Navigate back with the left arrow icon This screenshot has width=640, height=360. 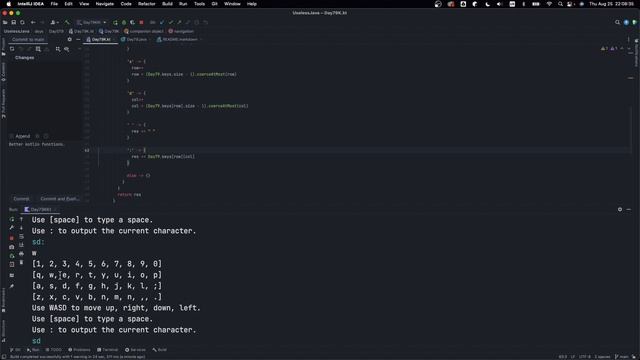(33, 22)
